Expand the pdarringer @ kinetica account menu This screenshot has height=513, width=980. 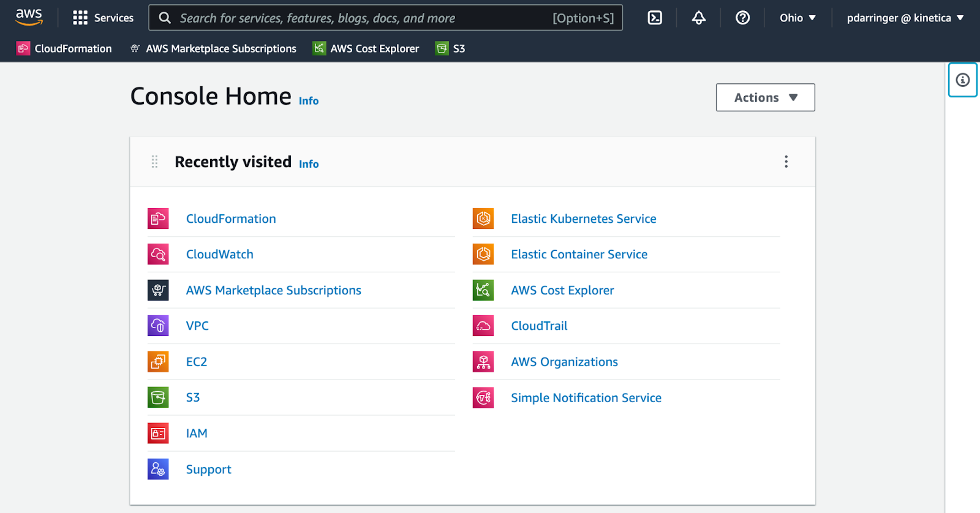(x=905, y=18)
